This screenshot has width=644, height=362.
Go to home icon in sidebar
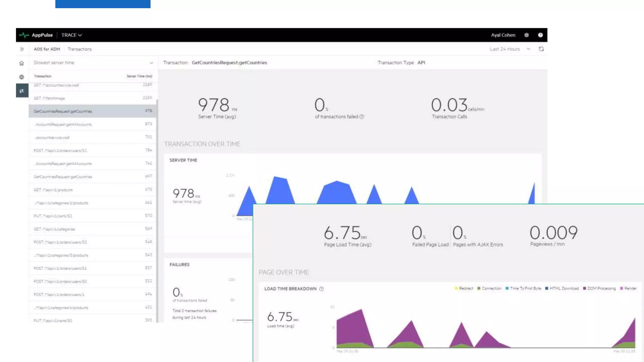pos(22,63)
